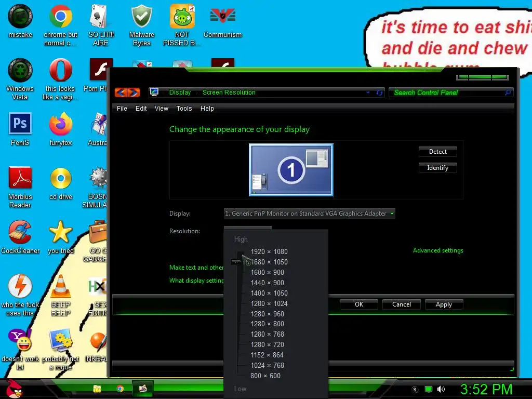Click the Apply button
Viewport: 532px width, 399px height.
coord(444,304)
